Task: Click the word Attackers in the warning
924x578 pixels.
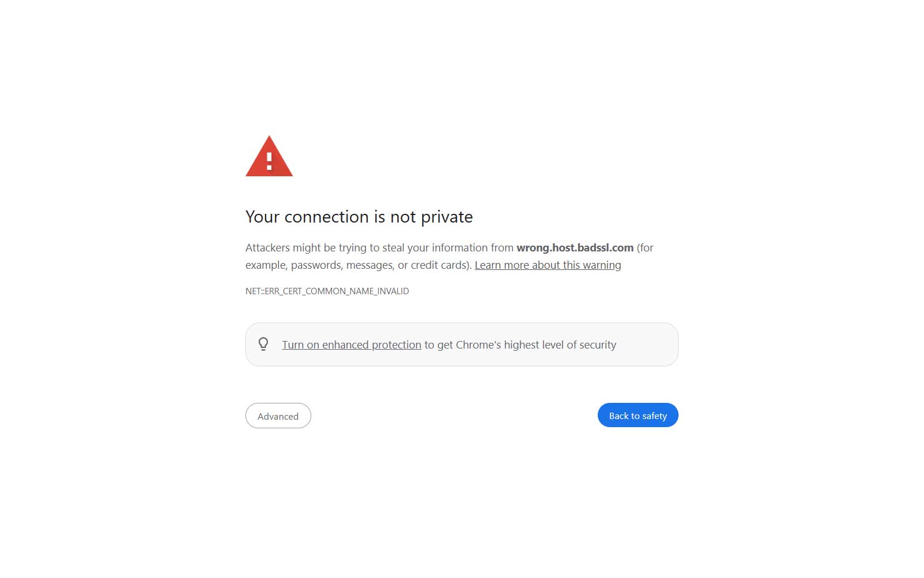Action: 267,247
